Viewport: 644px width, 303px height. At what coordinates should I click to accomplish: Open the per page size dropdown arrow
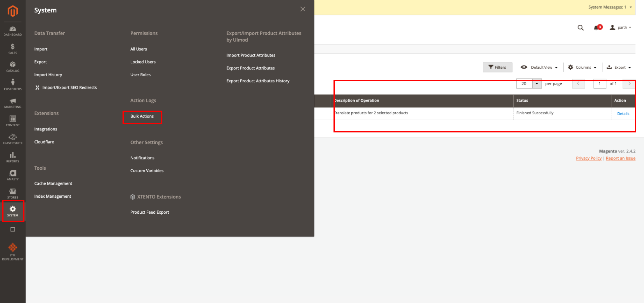[537, 84]
